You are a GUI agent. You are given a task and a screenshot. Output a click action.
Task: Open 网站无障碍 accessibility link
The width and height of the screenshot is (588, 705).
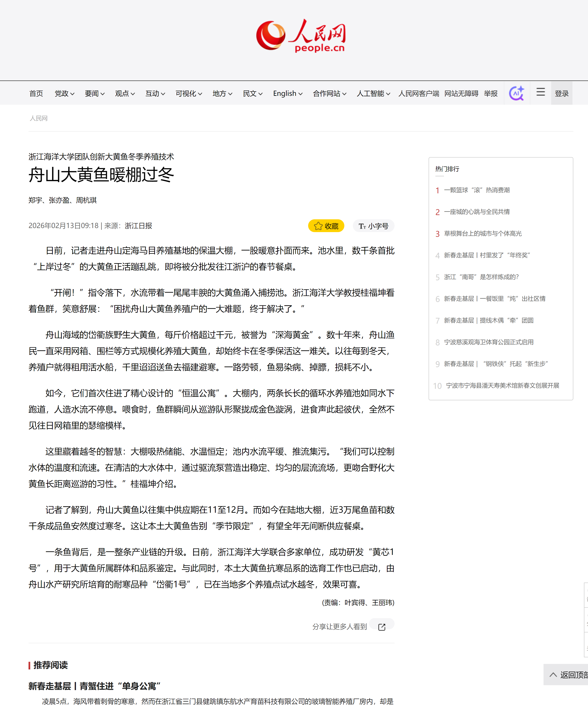click(x=461, y=93)
